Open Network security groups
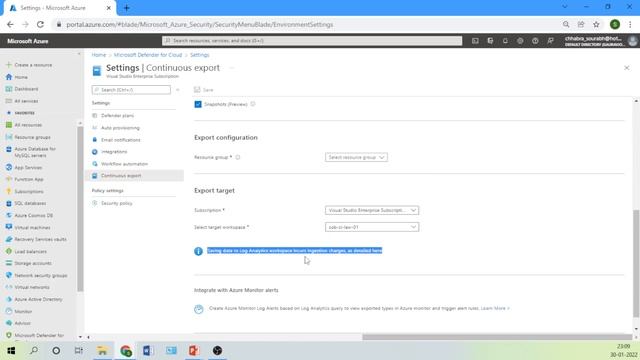The height and width of the screenshot is (360, 640). coord(40,276)
